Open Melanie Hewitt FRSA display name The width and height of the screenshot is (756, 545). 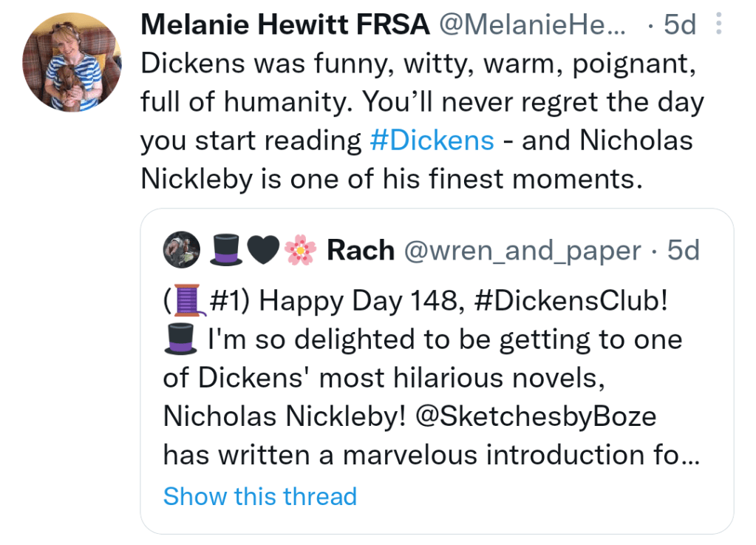pos(285,25)
